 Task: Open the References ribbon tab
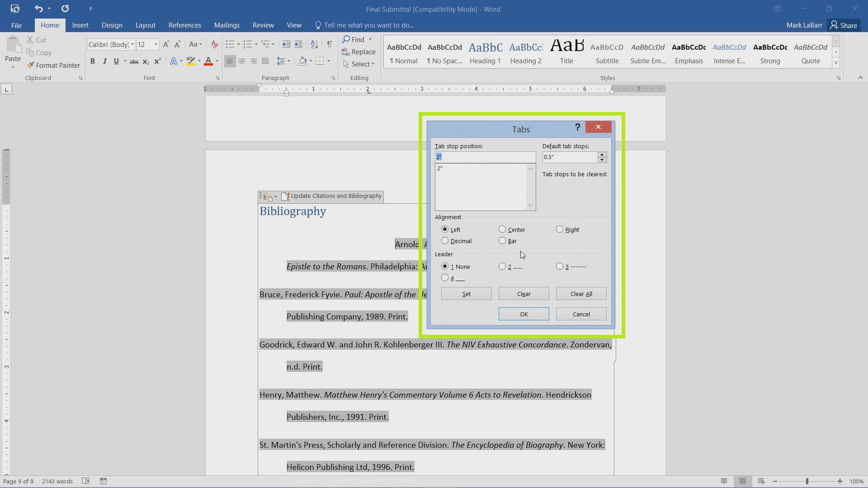185,25
